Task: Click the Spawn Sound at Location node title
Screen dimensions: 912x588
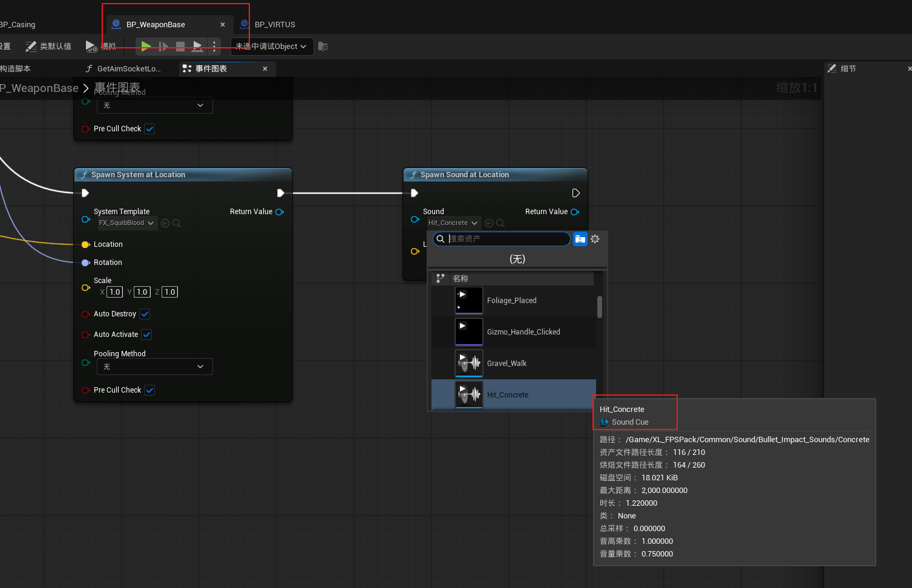Action: point(465,175)
